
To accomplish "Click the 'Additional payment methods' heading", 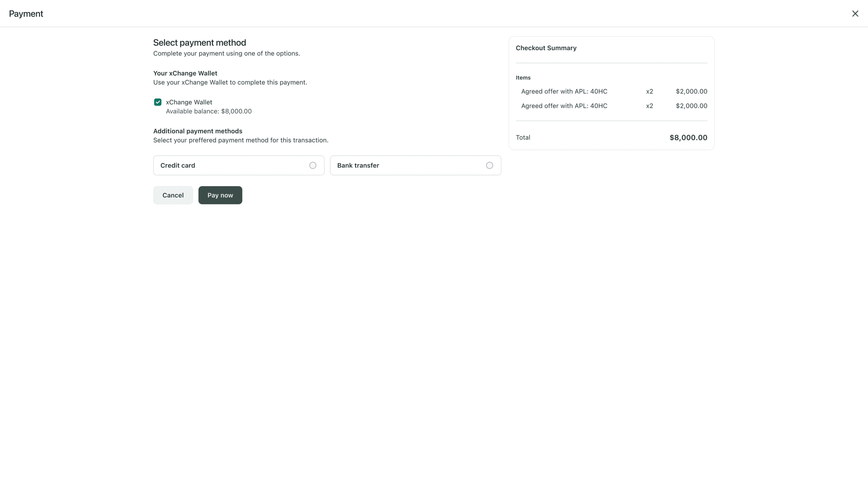I will pos(198,131).
